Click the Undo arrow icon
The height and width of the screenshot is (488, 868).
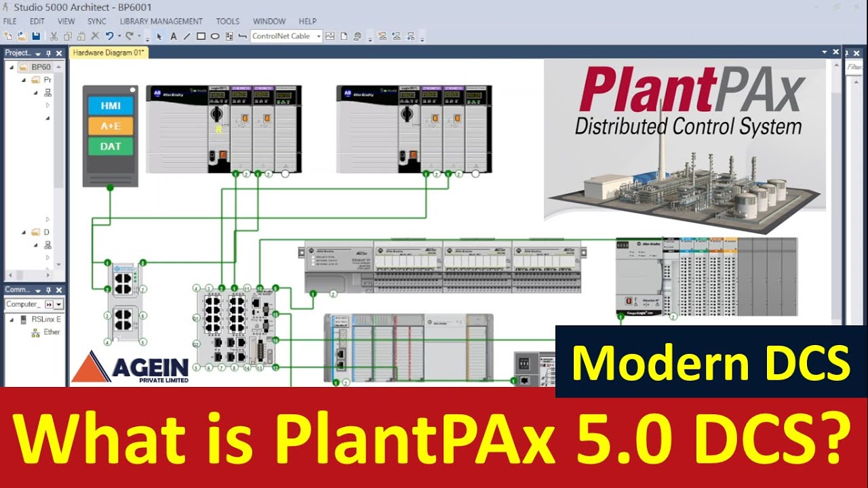click(109, 36)
